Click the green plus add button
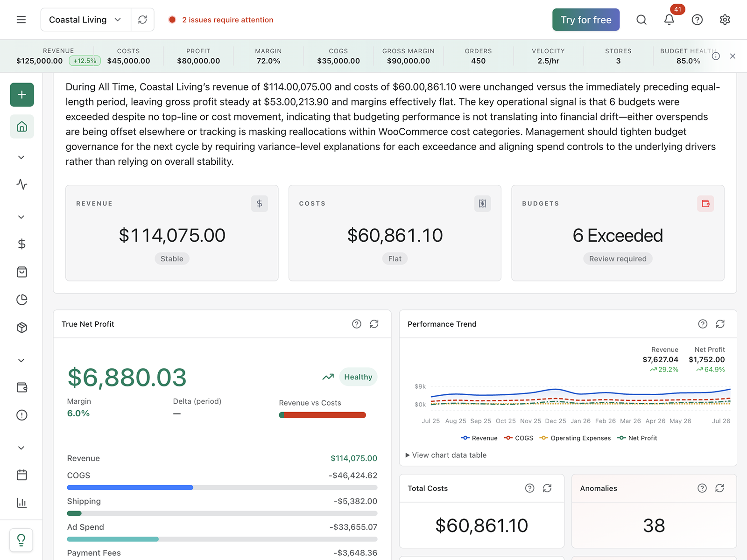The width and height of the screenshot is (747, 560). 22,95
